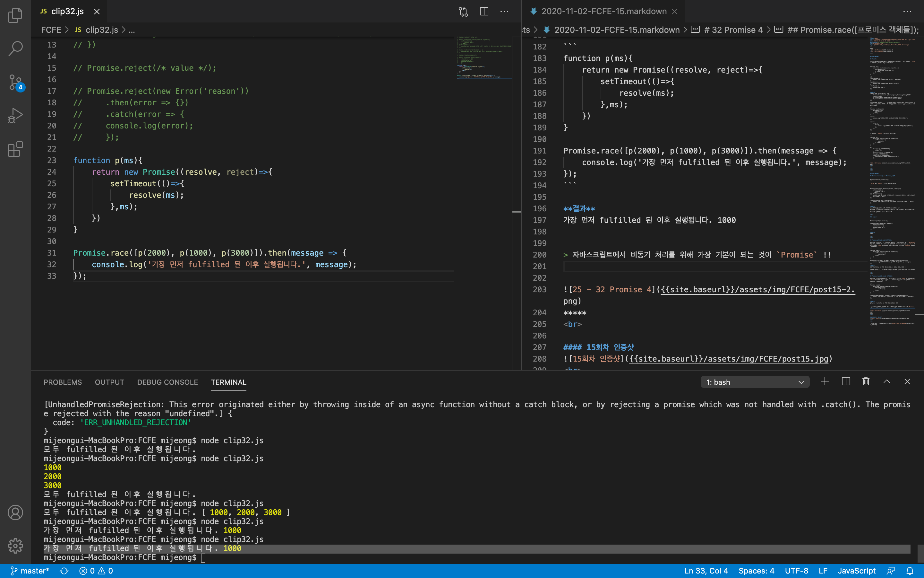Close the 2020-11-02-FCFE-15.markdown tab
Image resolution: width=924 pixels, height=578 pixels.
tap(675, 12)
